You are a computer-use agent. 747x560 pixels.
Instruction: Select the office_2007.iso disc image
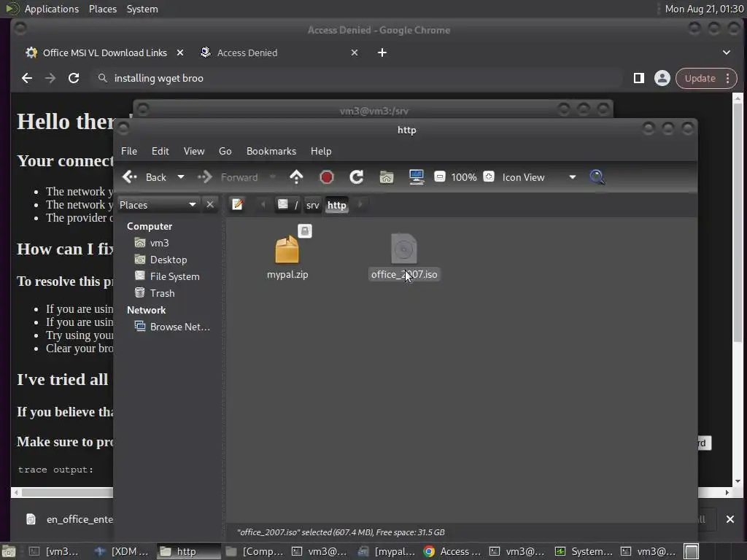click(x=404, y=257)
